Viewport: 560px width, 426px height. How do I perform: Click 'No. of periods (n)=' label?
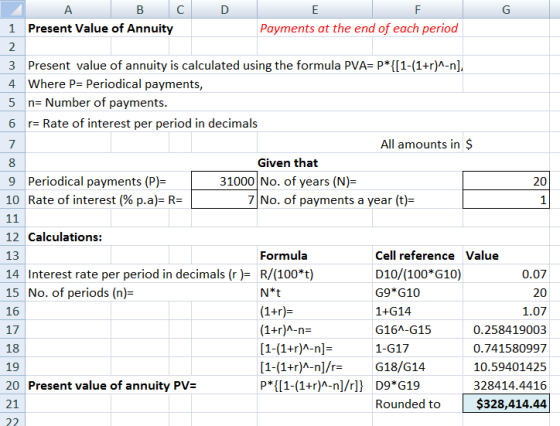81,293
